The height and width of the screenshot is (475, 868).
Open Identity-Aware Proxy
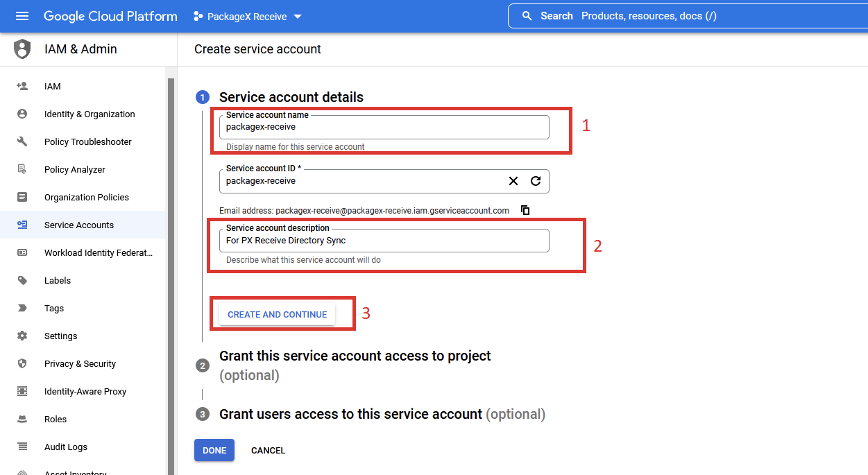(83, 392)
